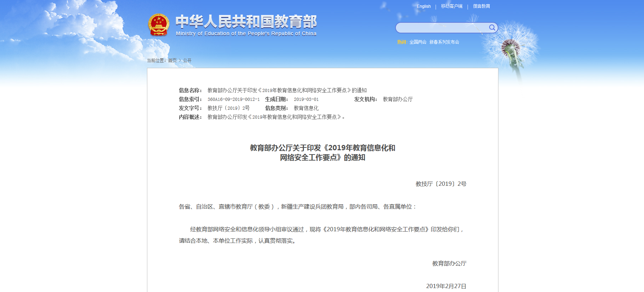This screenshot has height=292, width=644.
Task: Select the 全国两会 hot keyword
Action: tap(418, 42)
